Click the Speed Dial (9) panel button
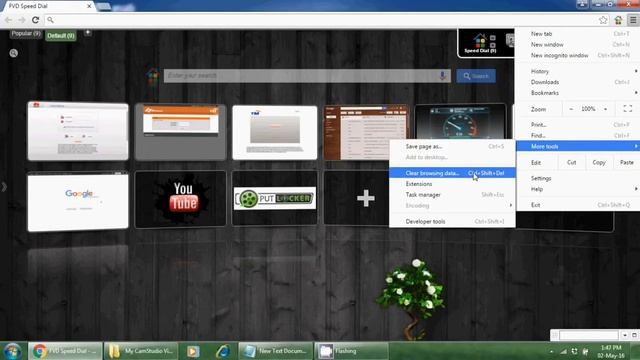The image size is (640, 360). pos(481,44)
